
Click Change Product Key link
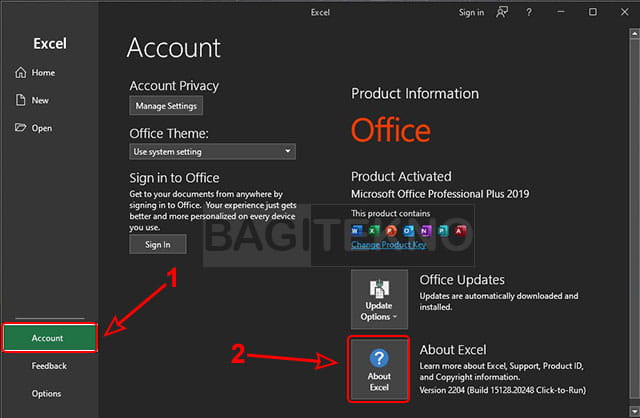[389, 245]
